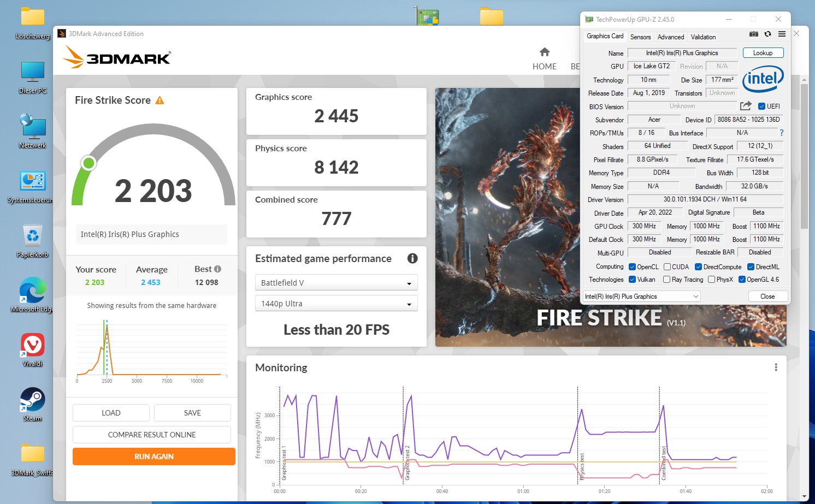Toggle the OpenCL checkbox
Viewport: 815px width, 504px height.
pos(632,267)
